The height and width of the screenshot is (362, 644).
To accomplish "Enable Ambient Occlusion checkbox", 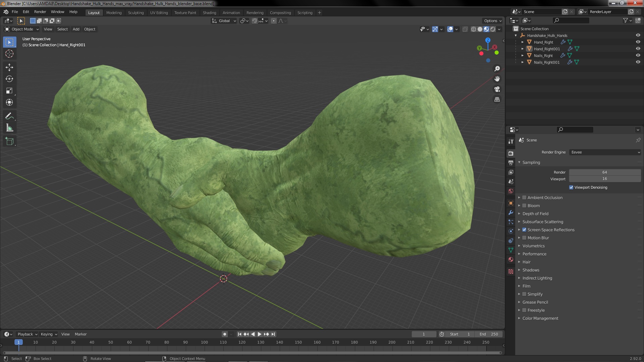I will [524, 197].
